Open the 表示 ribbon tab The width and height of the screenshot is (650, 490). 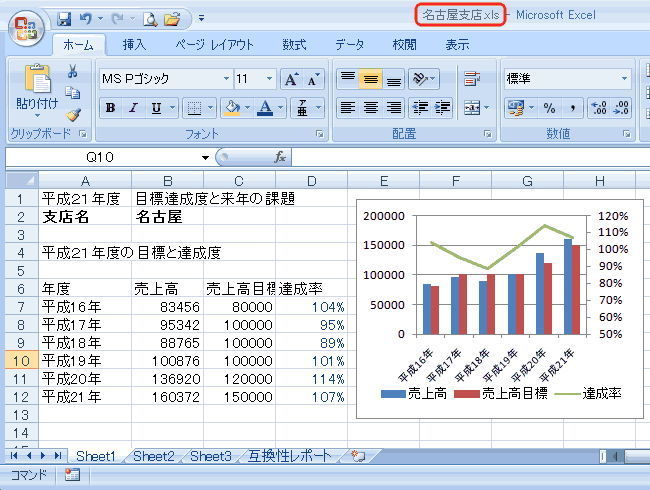coord(457,45)
